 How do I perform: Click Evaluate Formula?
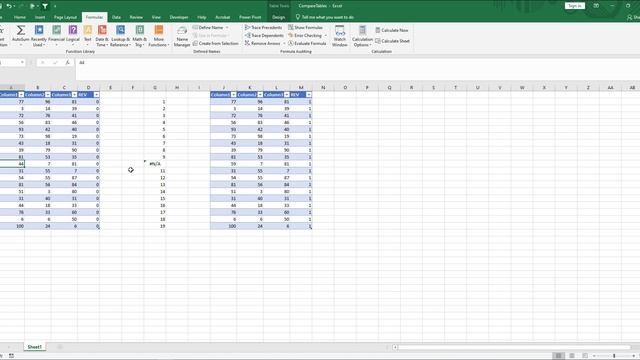click(307, 43)
